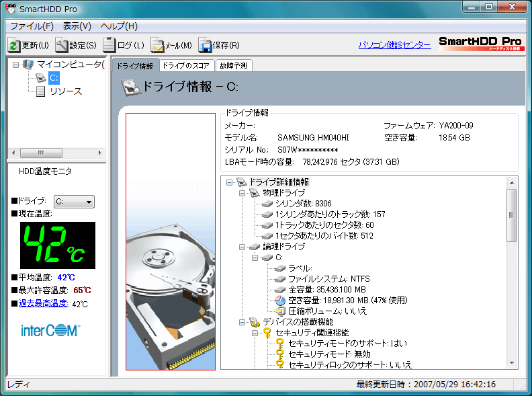Click the left tree horizontal scrollbar thumb
The height and width of the screenshot is (396, 532).
point(41,153)
